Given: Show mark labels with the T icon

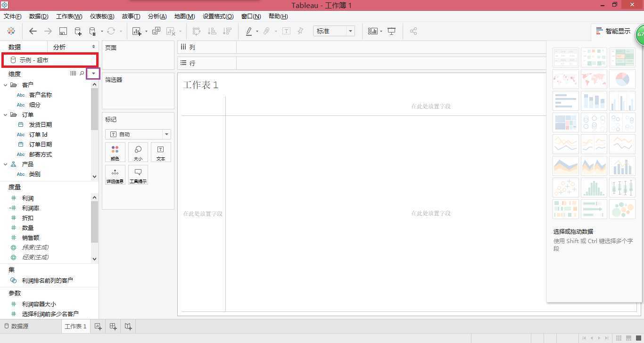Looking at the screenshot, I should click(286, 31).
